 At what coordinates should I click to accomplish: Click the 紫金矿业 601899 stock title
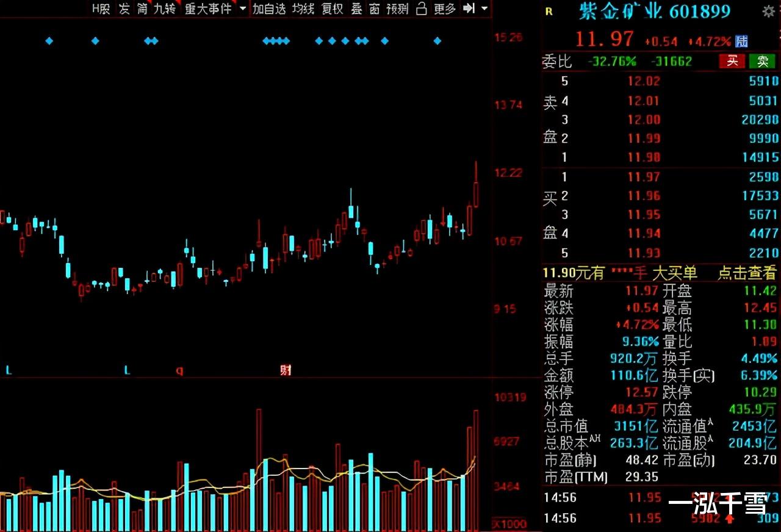(654, 12)
